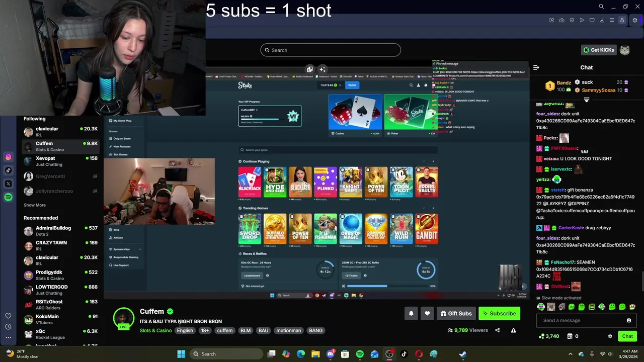Share the stream with the share icon
Viewport: 644px width, 362px height.
pyautogui.click(x=498, y=330)
